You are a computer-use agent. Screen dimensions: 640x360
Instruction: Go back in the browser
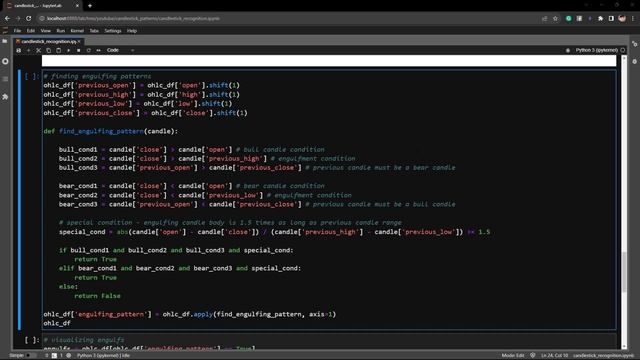pos(7,18)
